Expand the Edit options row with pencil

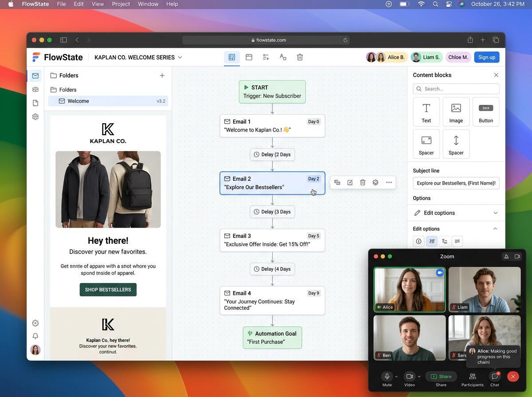click(456, 213)
